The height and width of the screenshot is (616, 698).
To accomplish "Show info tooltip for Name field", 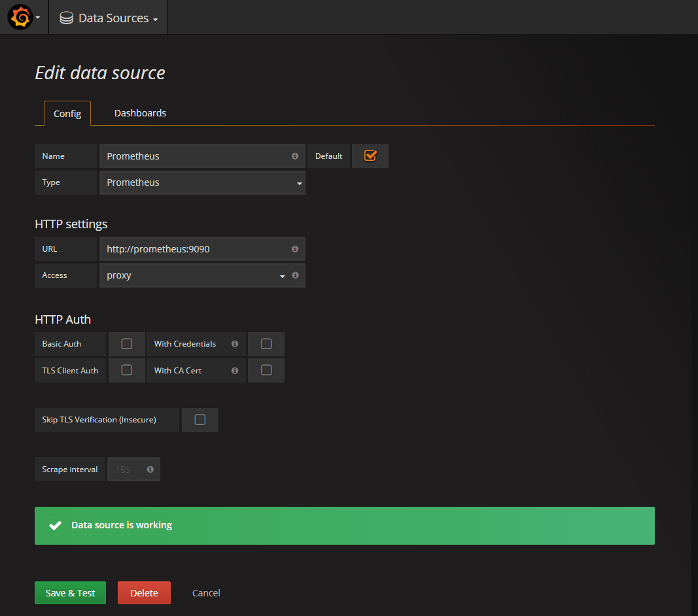I will pos(294,156).
